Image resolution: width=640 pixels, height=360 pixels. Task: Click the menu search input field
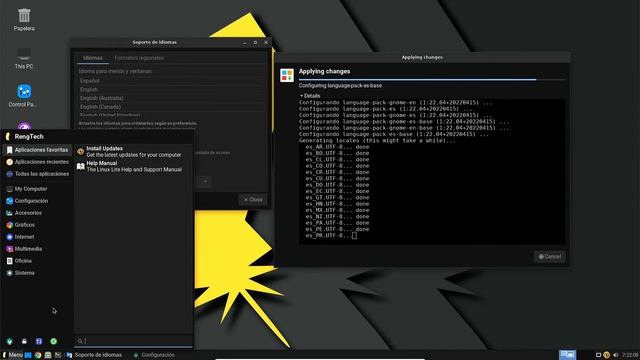coord(133,341)
